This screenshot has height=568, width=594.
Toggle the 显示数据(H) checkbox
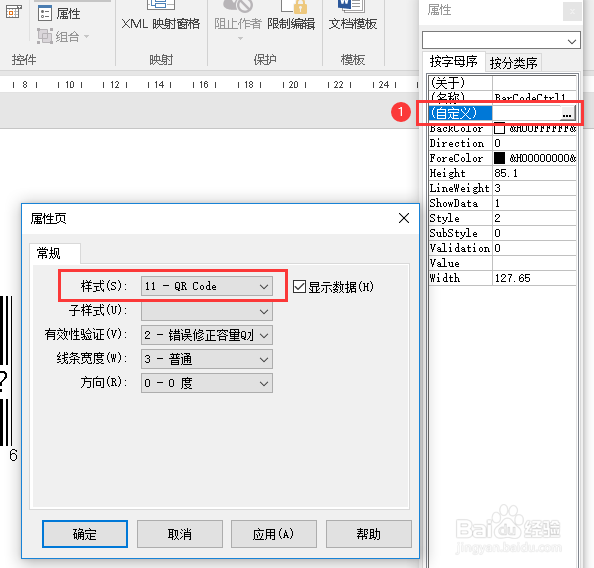(299, 286)
